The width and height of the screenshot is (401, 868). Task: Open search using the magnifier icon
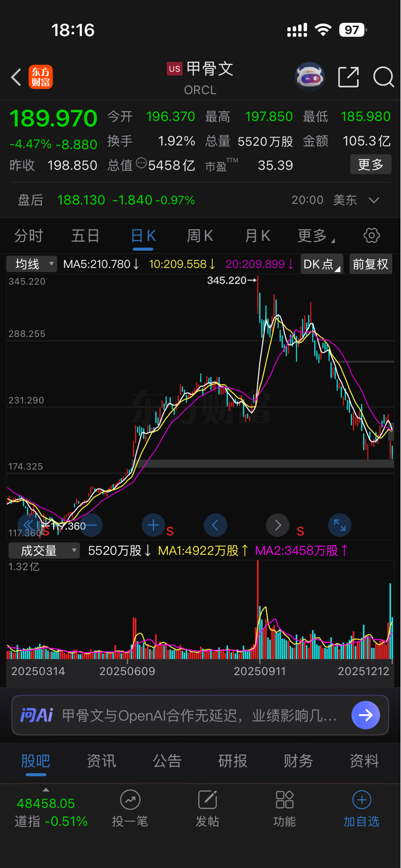(x=383, y=77)
